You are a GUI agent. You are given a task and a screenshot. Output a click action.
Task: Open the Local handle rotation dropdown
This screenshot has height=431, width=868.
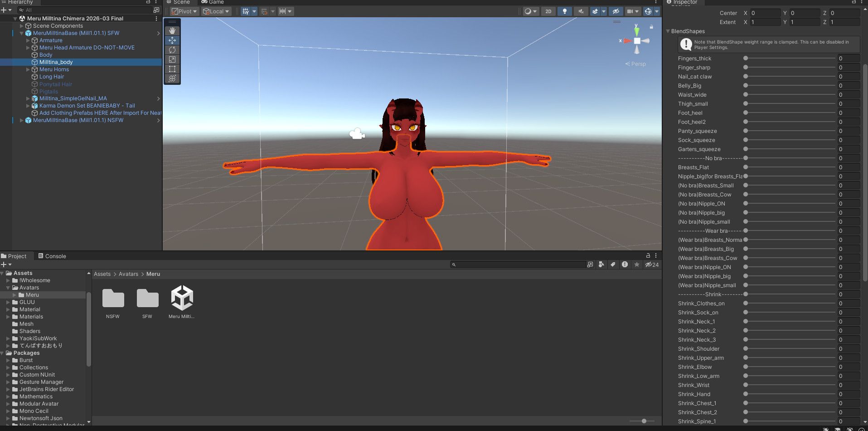pos(216,11)
